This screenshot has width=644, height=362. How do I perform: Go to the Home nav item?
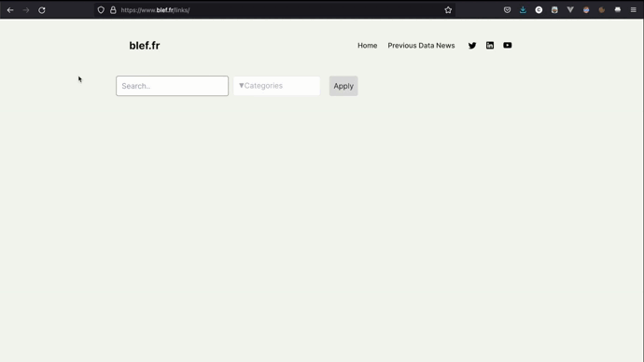point(367,46)
